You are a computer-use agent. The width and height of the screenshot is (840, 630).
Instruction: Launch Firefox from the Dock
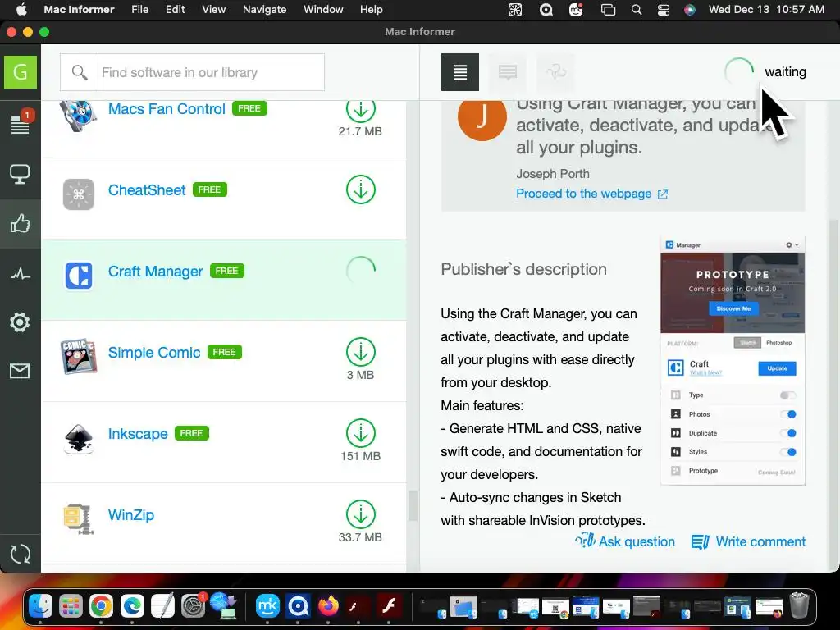pyautogui.click(x=328, y=606)
